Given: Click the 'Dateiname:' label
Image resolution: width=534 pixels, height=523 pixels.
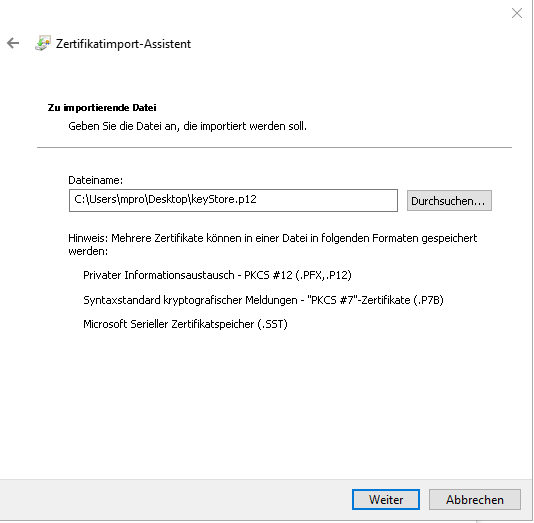Looking at the screenshot, I should 95,180.
